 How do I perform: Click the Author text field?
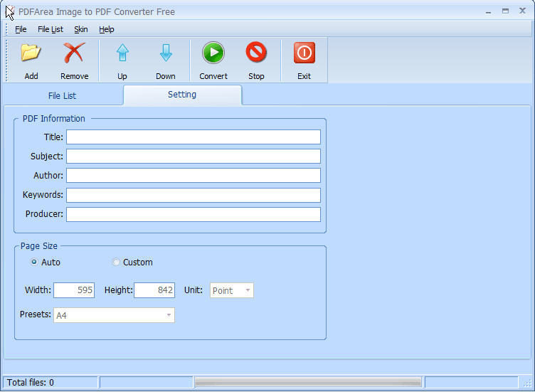(193, 176)
